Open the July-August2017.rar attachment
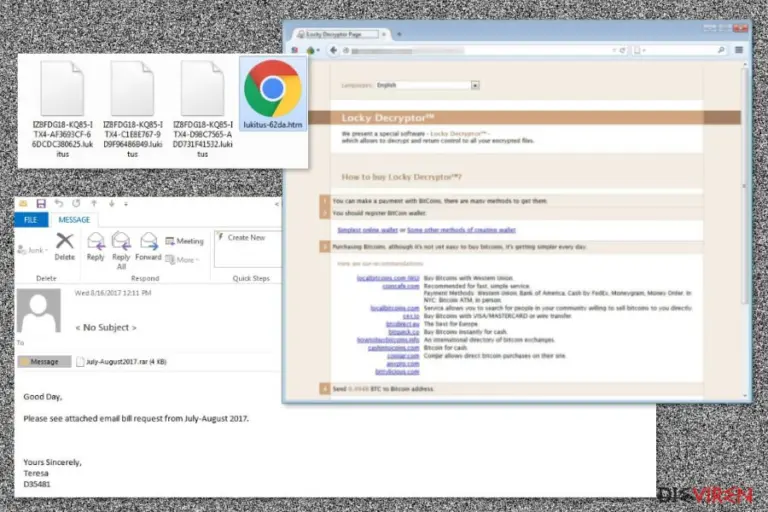This screenshot has width=768, height=512. pos(121,362)
